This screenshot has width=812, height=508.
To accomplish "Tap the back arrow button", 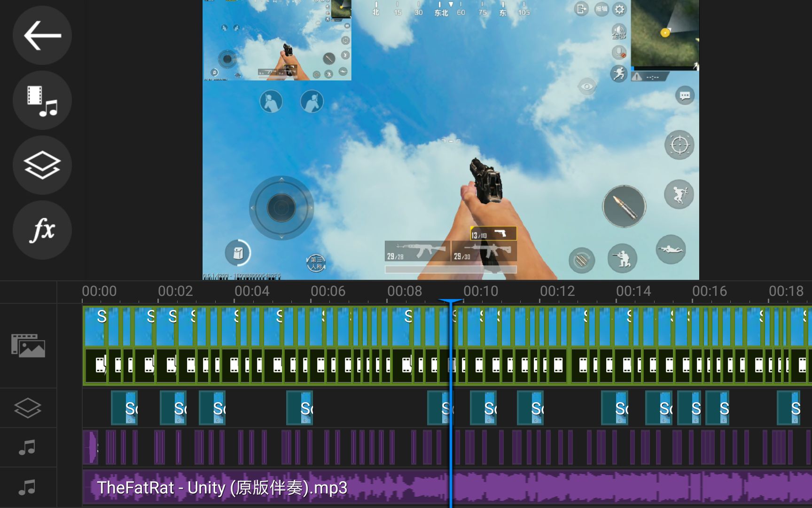I will tap(42, 35).
